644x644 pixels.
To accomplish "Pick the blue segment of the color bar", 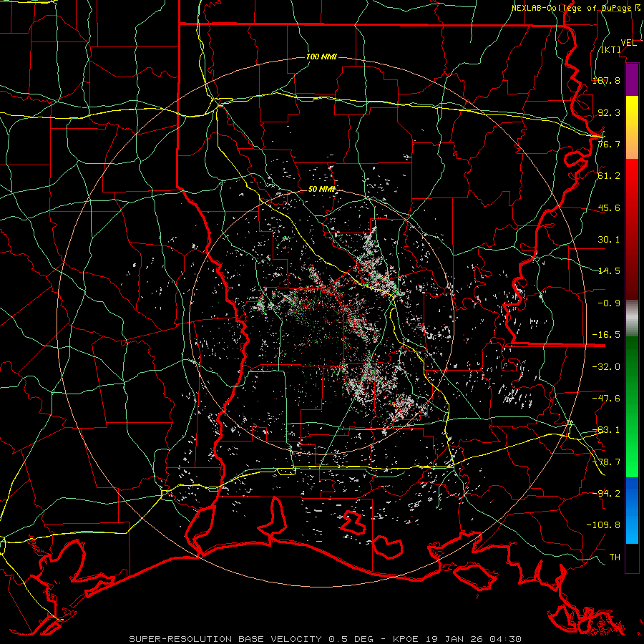I will point(632,510).
